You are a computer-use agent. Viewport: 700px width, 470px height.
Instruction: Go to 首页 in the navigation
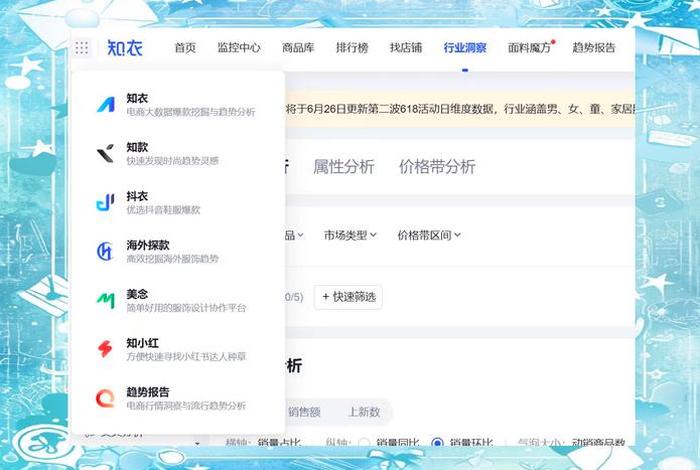click(185, 48)
